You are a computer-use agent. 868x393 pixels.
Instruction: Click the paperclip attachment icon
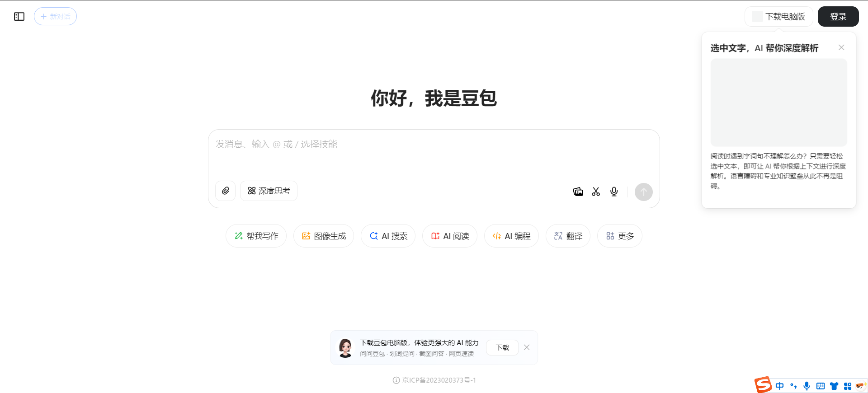pyautogui.click(x=225, y=191)
